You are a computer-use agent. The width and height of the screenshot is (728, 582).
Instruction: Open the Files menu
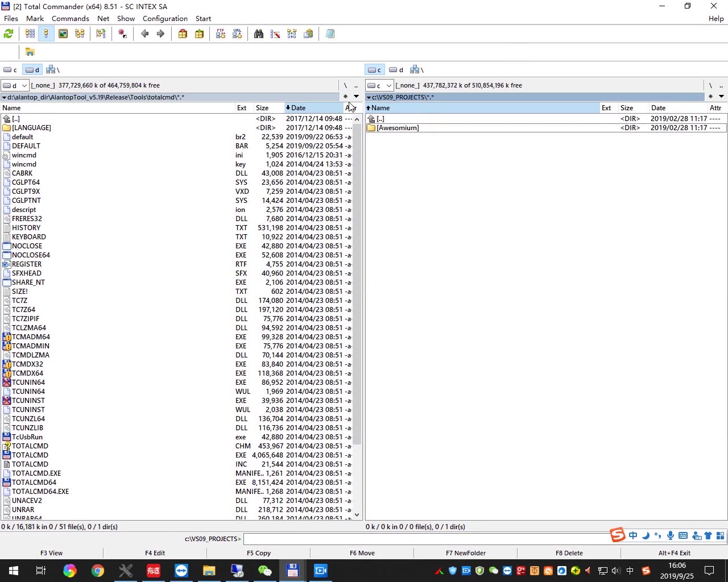pos(11,18)
